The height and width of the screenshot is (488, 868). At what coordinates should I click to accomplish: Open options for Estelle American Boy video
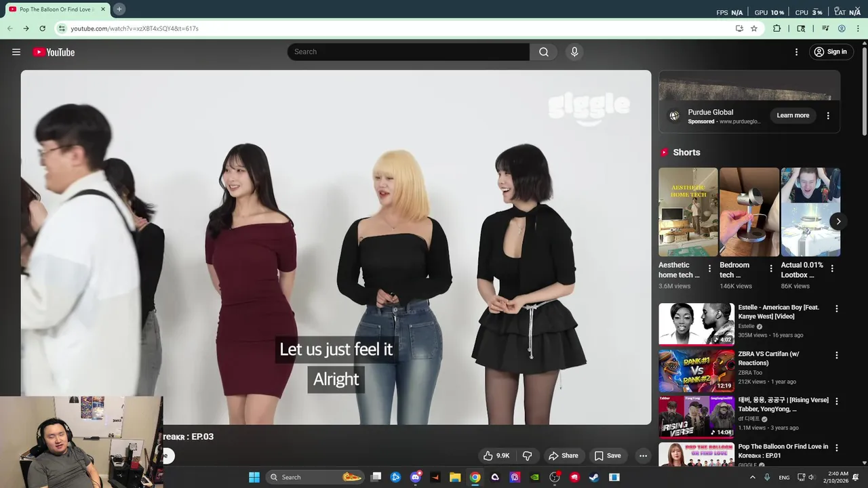[x=837, y=308]
